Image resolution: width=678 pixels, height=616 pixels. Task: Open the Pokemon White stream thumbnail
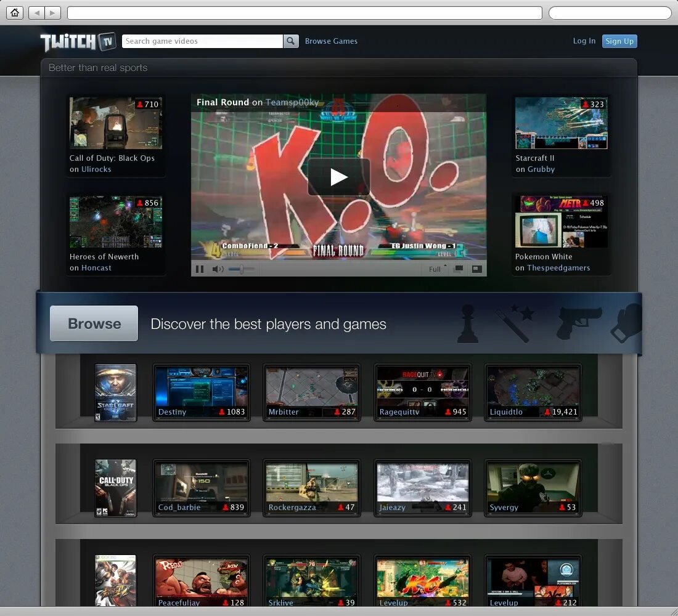point(562,222)
